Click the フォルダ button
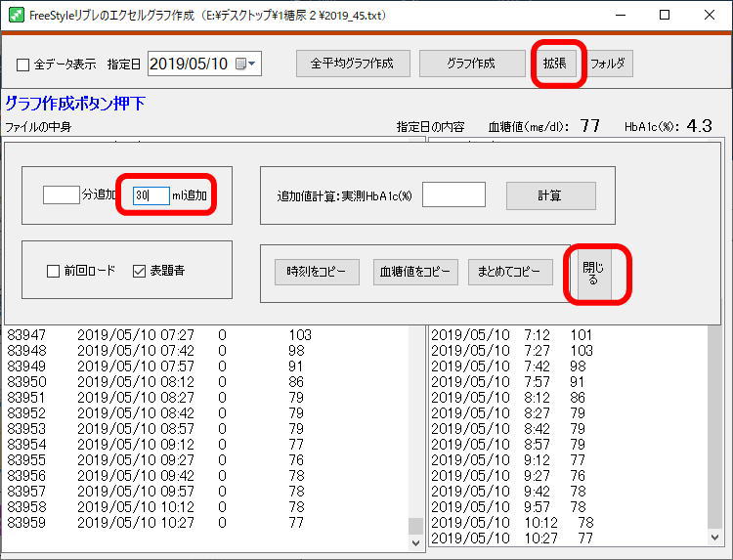733x560 pixels. tap(611, 64)
